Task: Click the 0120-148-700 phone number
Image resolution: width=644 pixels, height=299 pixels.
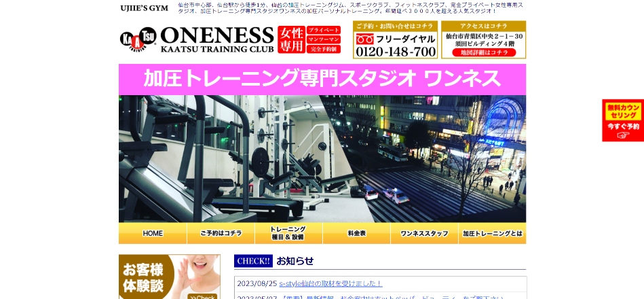Action: (396, 52)
